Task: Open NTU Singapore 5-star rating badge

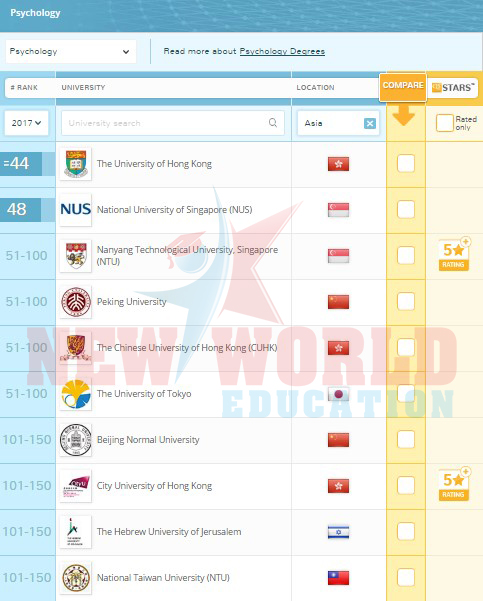Action: (454, 254)
